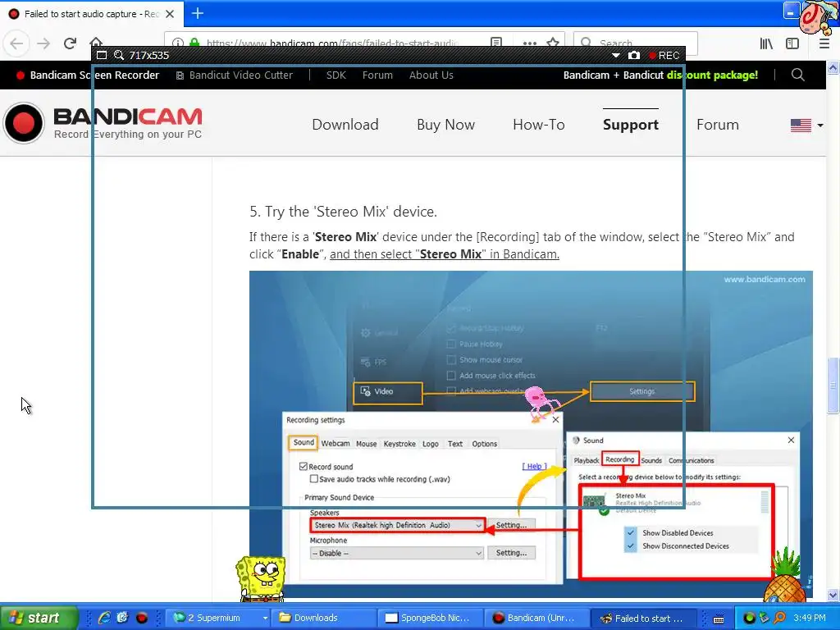The width and height of the screenshot is (840, 630).
Task: Click the taskbar on-screen keyboard icon
Action: coord(719,619)
